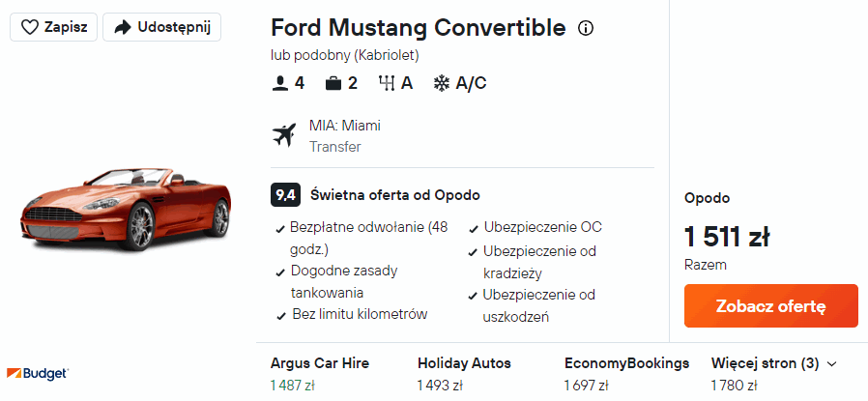Image resolution: width=868 pixels, height=401 pixels.
Task: Expand the Więcej stron (3) dropdown
Action: (773, 363)
